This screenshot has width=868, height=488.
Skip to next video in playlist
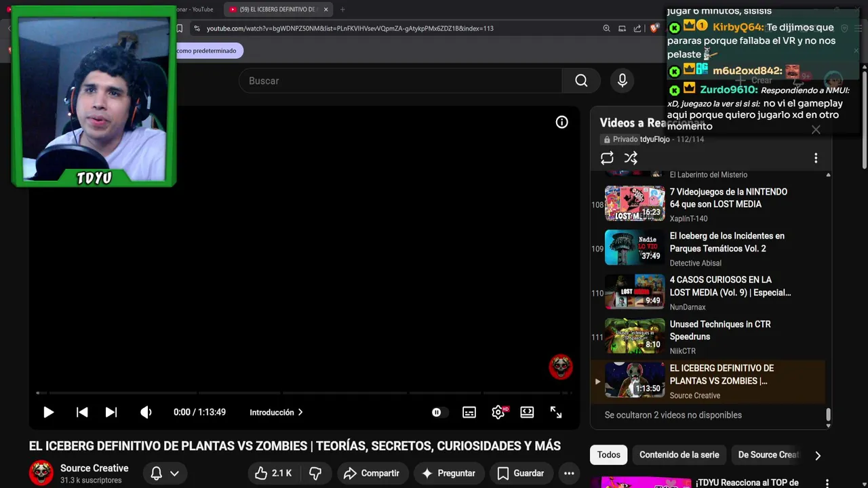111,412
